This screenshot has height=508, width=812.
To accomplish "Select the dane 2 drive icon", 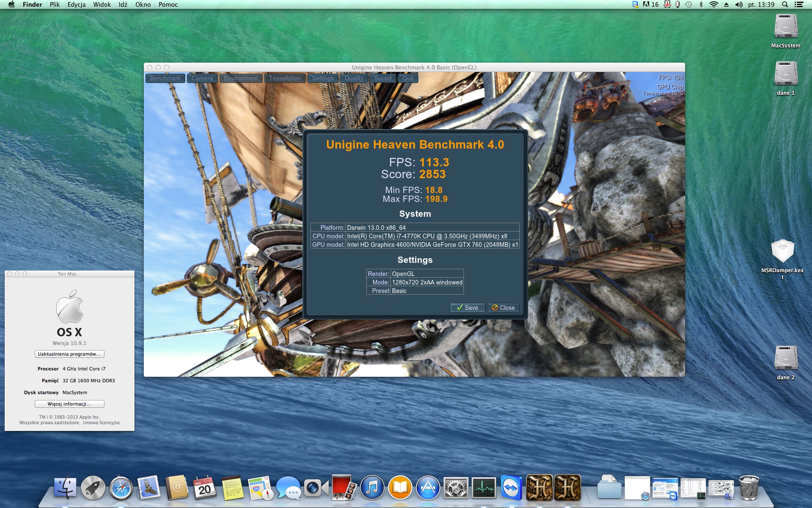I will pos(786,358).
